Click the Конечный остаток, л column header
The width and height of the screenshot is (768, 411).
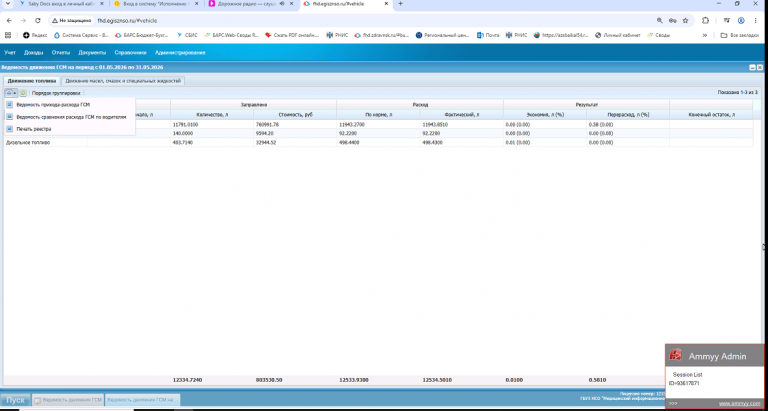[711, 115]
